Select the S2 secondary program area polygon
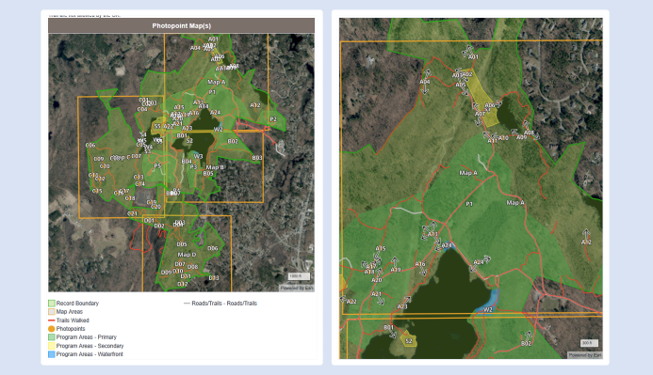653x375 pixels. click(x=408, y=339)
